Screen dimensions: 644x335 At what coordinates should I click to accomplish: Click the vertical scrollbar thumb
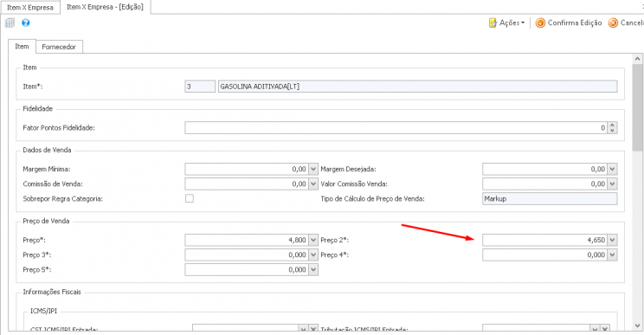(637, 107)
